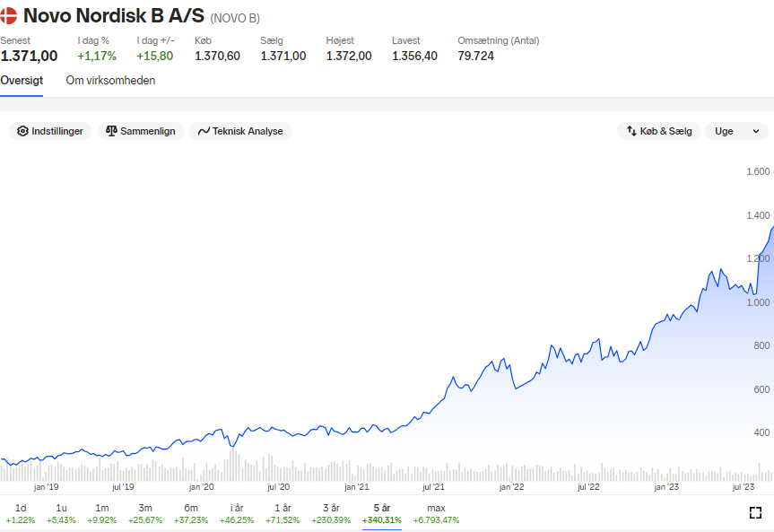Click the jul '21 timeline label
The width and height of the screenshot is (774, 532).
pyautogui.click(x=433, y=487)
